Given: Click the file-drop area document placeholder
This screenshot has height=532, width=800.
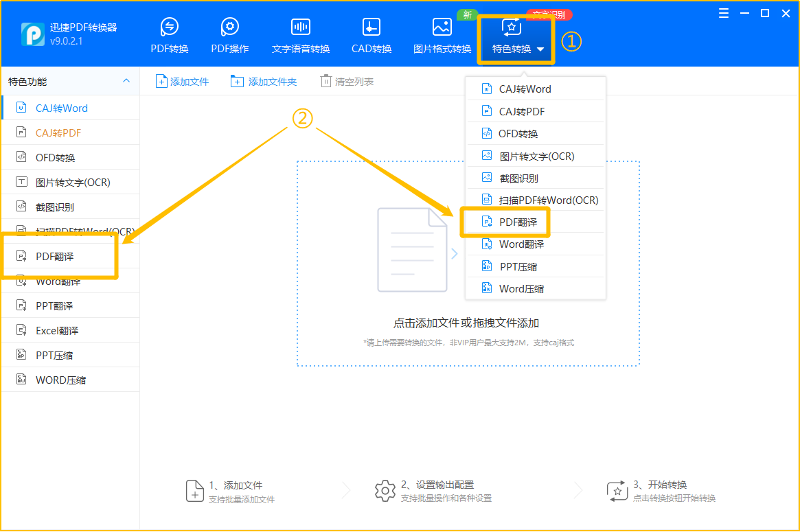Looking at the screenshot, I should click(412, 249).
